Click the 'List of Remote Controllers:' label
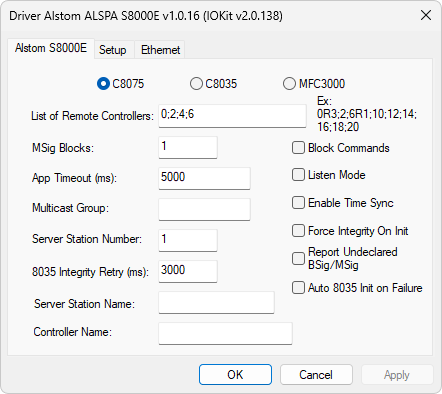This screenshot has height=394, width=442. 92,116
